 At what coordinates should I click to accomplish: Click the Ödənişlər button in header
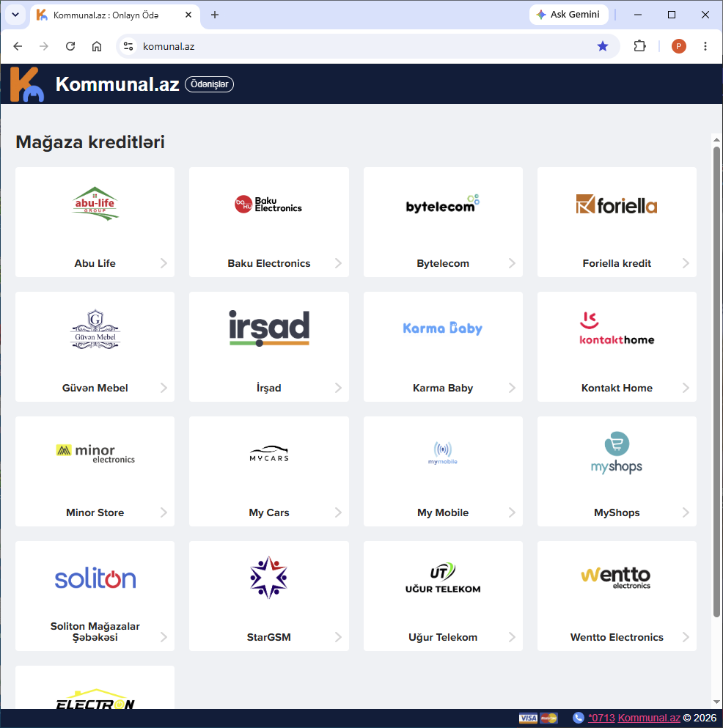pos(210,84)
